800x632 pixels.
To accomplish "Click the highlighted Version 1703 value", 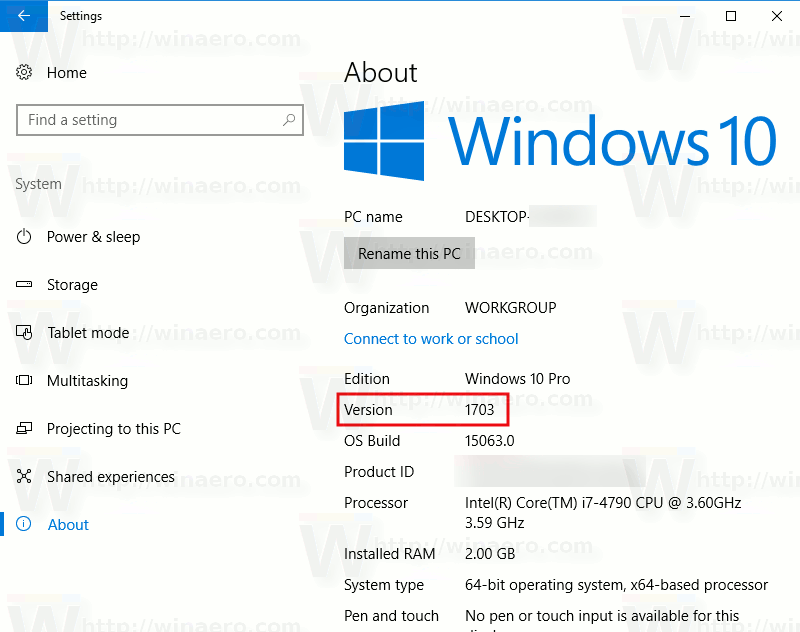I will click(x=479, y=409).
